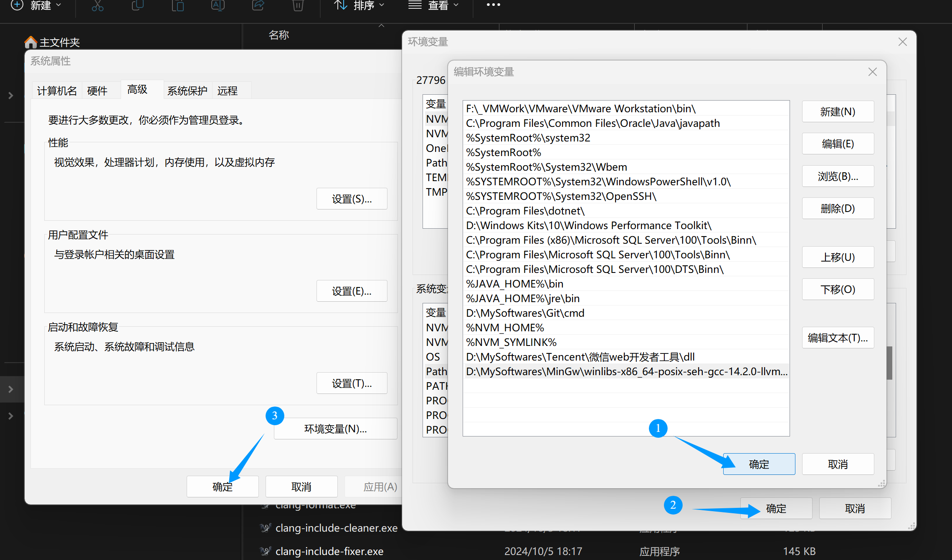Close the 环境变量 dialog
This screenshot has width=952, height=560.
[x=903, y=42]
